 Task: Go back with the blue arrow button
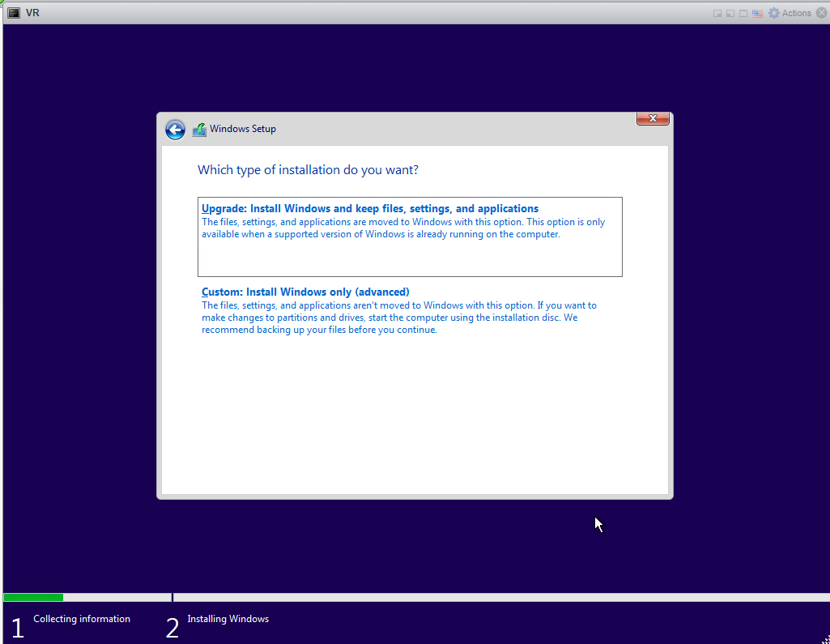[175, 130]
